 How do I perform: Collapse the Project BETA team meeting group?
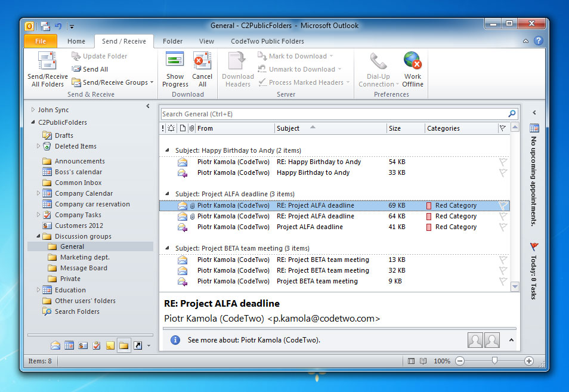pyautogui.click(x=167, y=248)
